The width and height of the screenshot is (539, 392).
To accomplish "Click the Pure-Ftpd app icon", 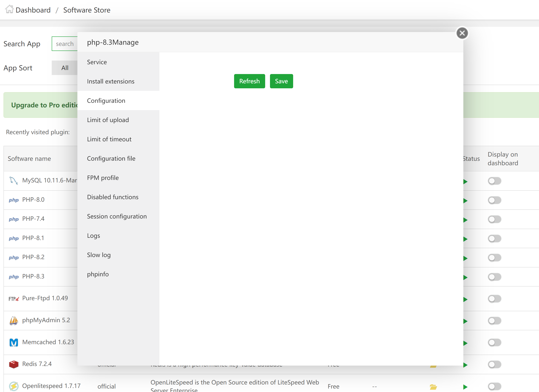I will (x=14, y=299).
